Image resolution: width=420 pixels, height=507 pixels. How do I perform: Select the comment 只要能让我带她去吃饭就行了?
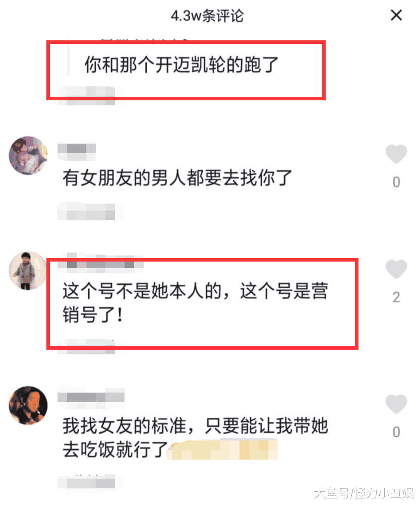(x=195, y=437)
